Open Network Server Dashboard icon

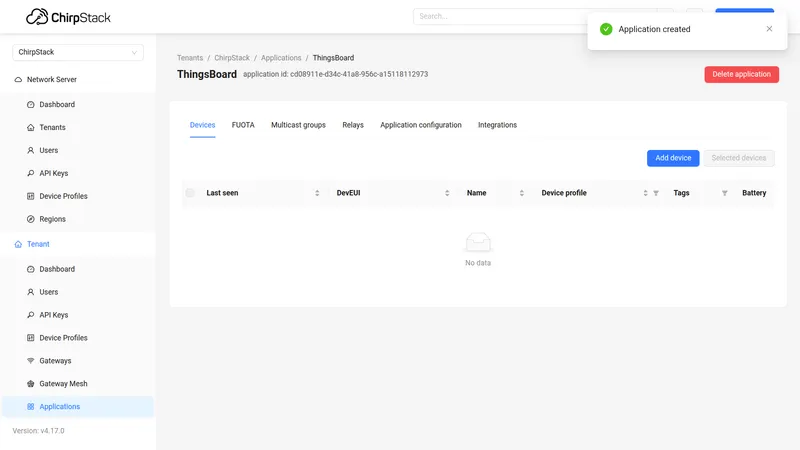[31, 105]
